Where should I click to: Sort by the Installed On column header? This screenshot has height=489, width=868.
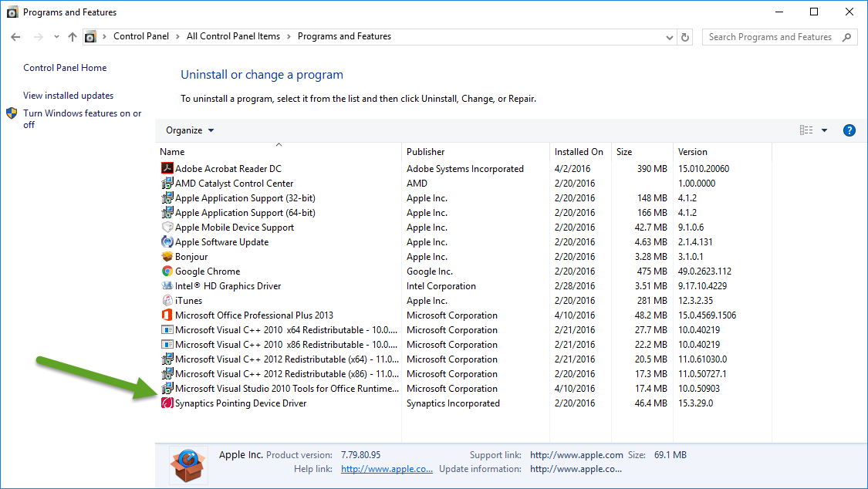click(581, 152)
